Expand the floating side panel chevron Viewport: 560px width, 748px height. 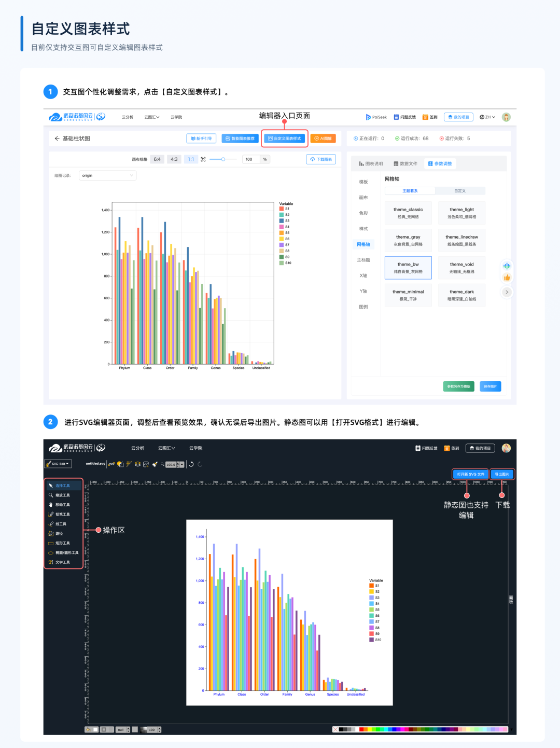click(507, 292)
